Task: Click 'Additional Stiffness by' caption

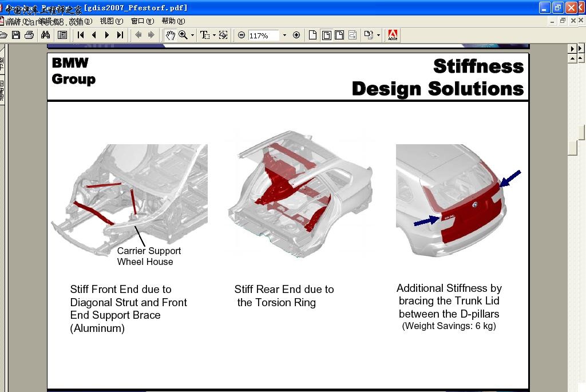Action: coord(449,288)
